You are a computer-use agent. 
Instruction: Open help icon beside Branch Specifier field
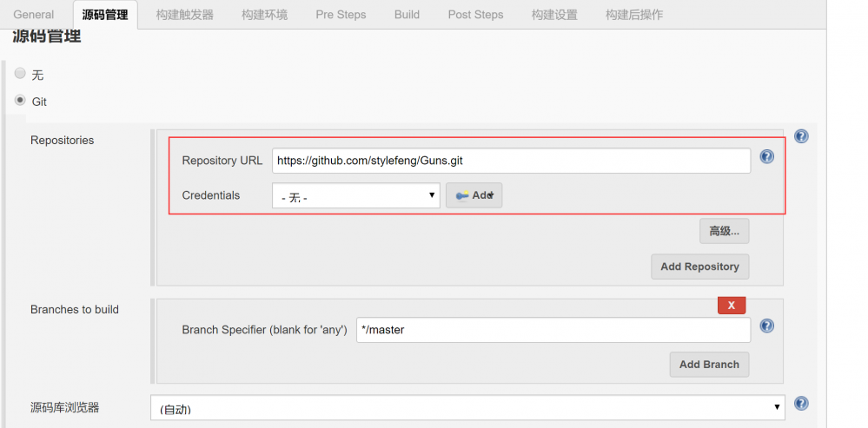pos(766,326)
